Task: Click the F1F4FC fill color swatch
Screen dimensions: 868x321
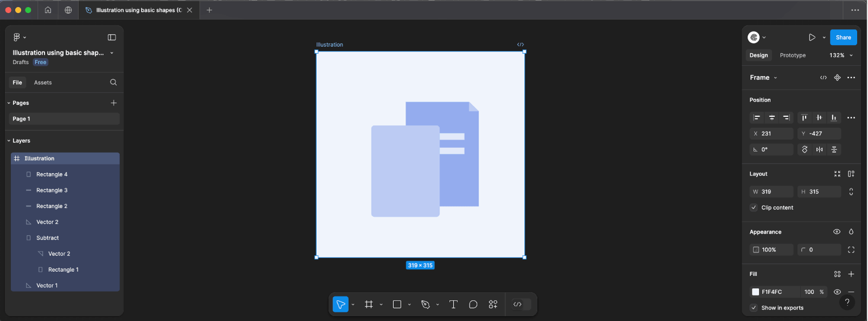Action: point(755,292)
